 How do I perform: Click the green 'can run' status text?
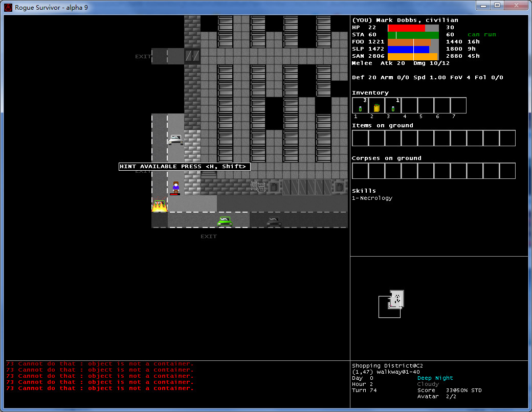481,35
